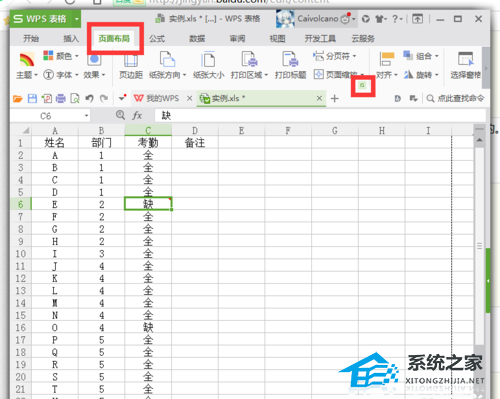Click the redo arrow icon
Screen dimensions: 500x399
[x=104, y=99]
